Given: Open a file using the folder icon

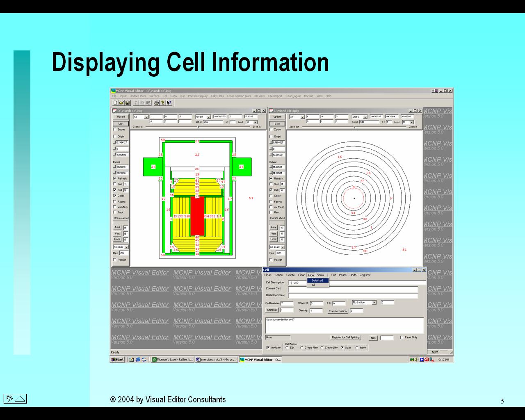Looking at the screenshot, I should (x=121, y=103).
